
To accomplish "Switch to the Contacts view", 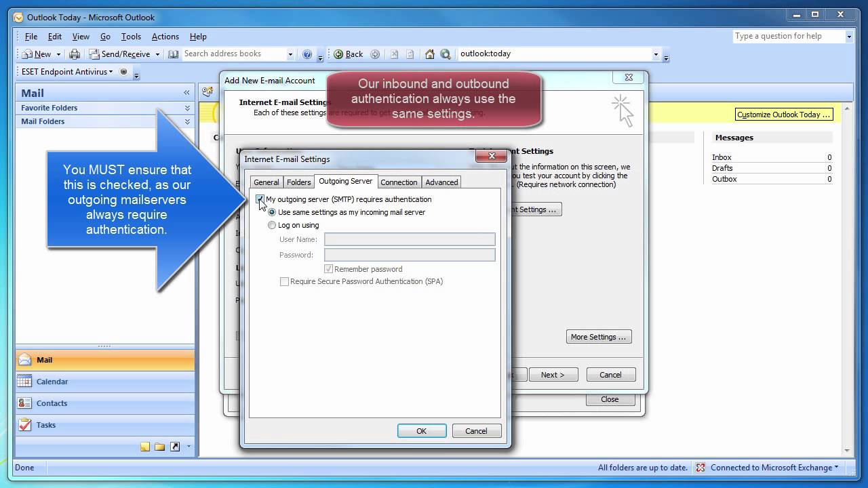I will pos(105,403).
